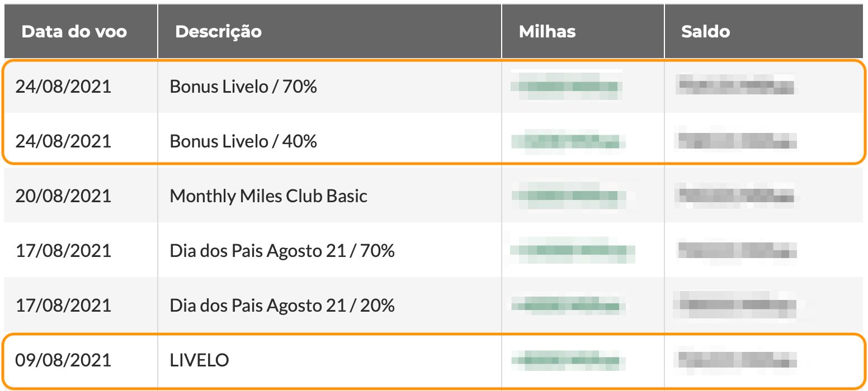Click blurred balance value in LIVELO row
The height and width of the screenshot is (391, 868).
coord(736,360)
